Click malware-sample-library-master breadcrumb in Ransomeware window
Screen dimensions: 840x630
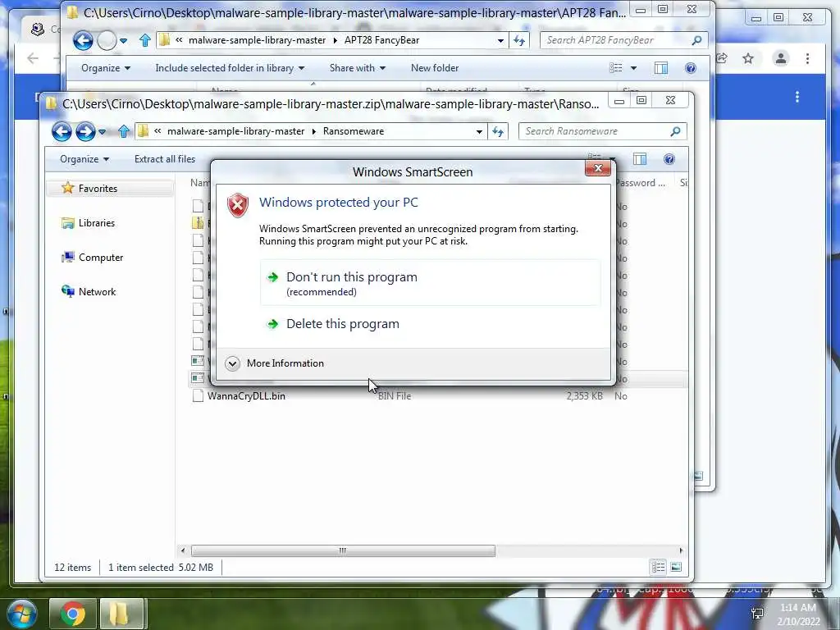coord(235,131)
